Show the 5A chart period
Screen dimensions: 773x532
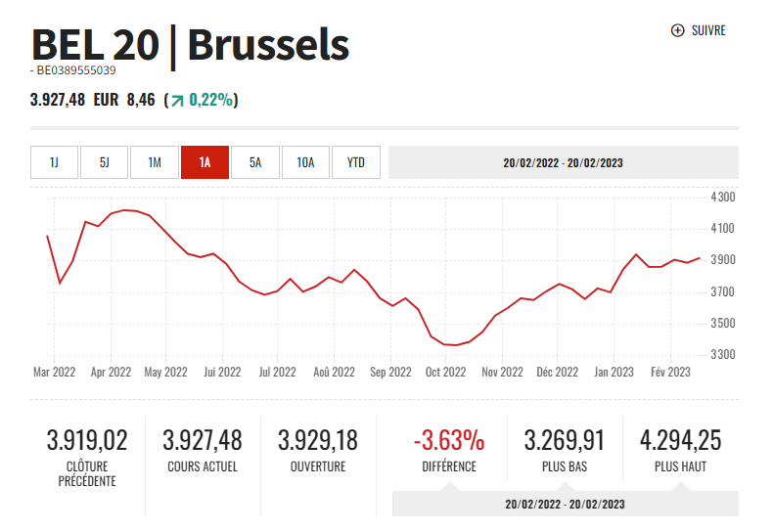click(x=255, y=162)
